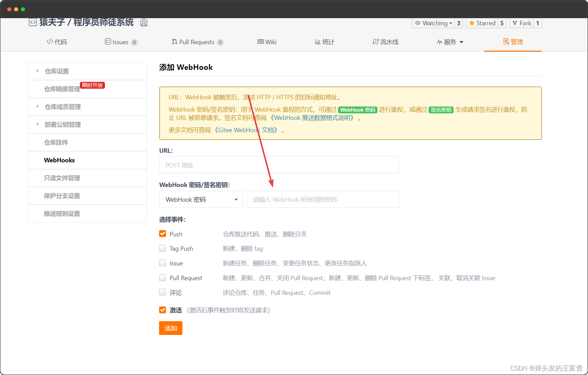Enable the Tag Push event checkbox
The width and height of the screenshot is (588, 375).
(x=163, y=249)
